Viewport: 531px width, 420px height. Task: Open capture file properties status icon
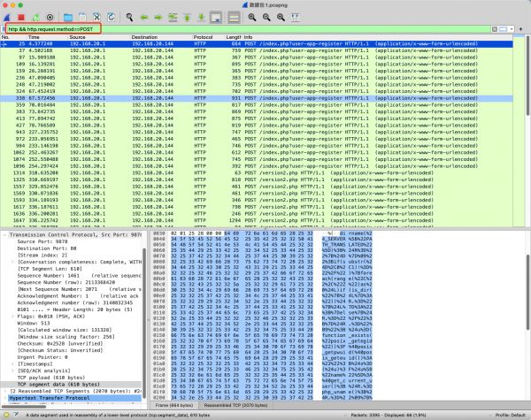pyautogui.click(x=16, y=415)
